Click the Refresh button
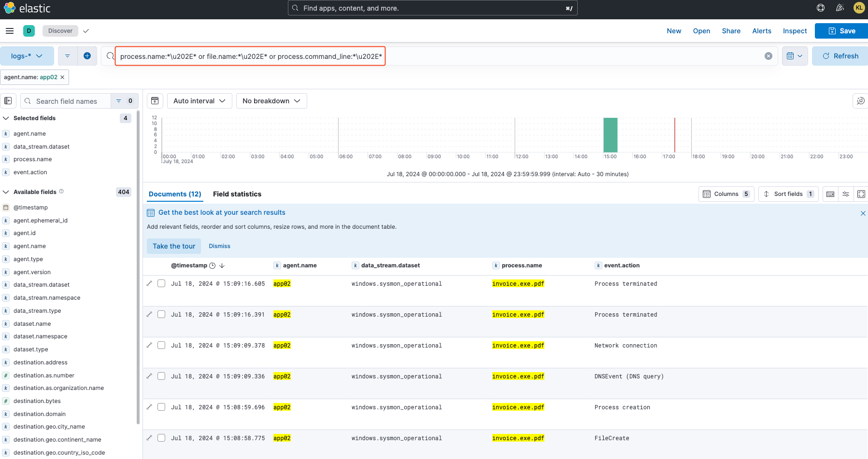Screen dimensions: 868x459 click(x=840, y=56)
